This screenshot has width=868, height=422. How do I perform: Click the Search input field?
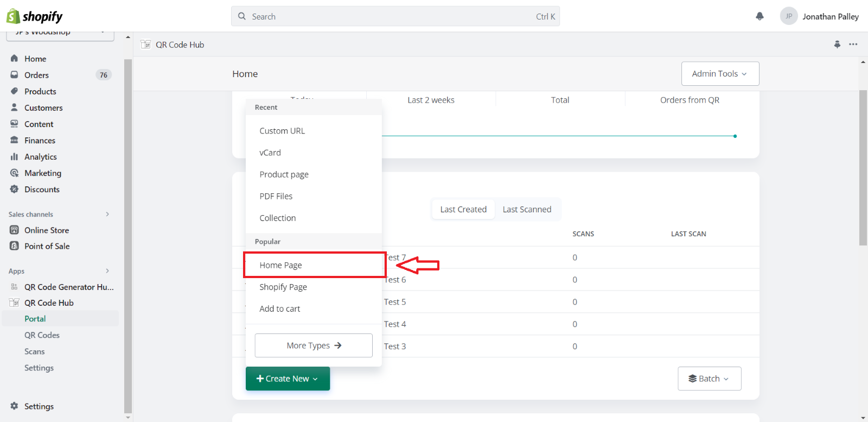pos(395,16)
